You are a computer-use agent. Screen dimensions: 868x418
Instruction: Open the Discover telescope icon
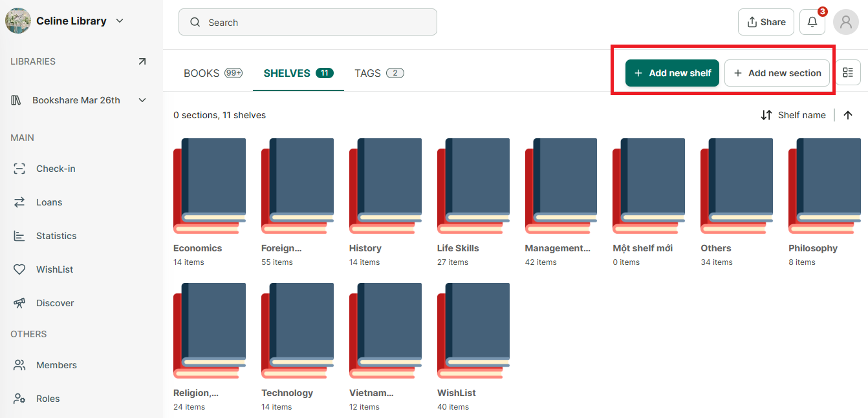[x=19, y=303]
